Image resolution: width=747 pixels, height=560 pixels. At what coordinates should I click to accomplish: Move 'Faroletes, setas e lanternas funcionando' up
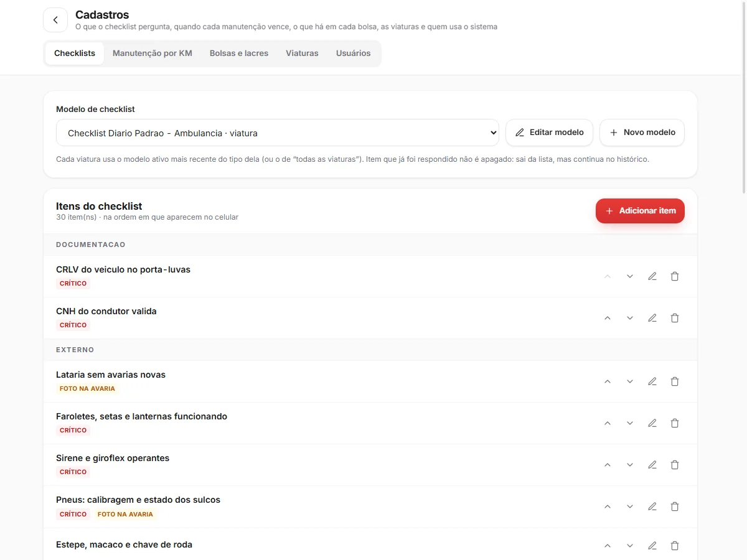(608, 423)
